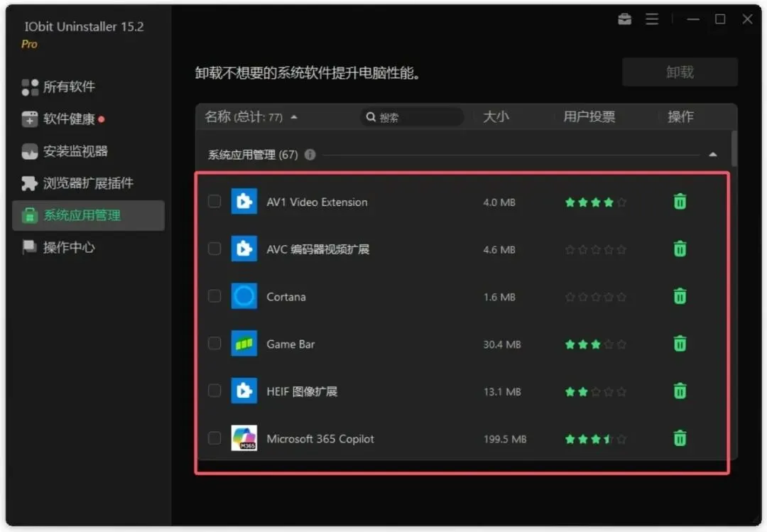
Task: Open the toolbox briefcase icon
Action: click(625, 19)
